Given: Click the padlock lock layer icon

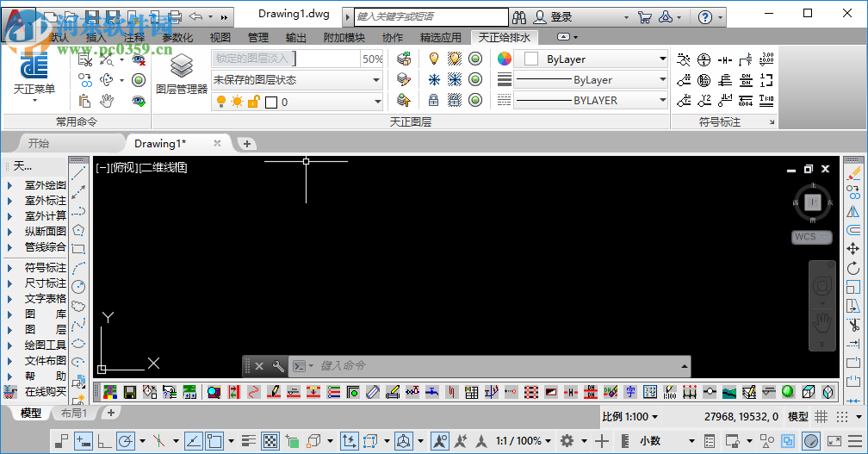Looking at the screenshot, I should 434,100.
